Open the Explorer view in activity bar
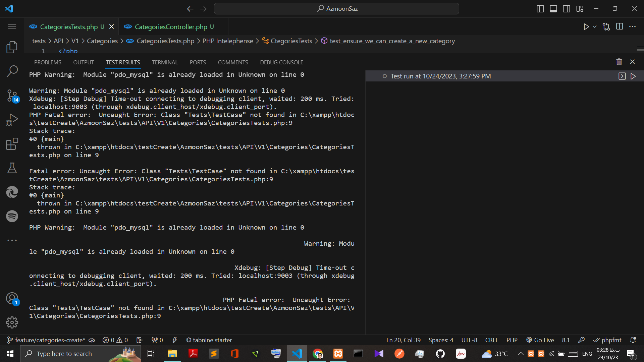This screenshot has width=644, height=362. (x=12, y=47)
